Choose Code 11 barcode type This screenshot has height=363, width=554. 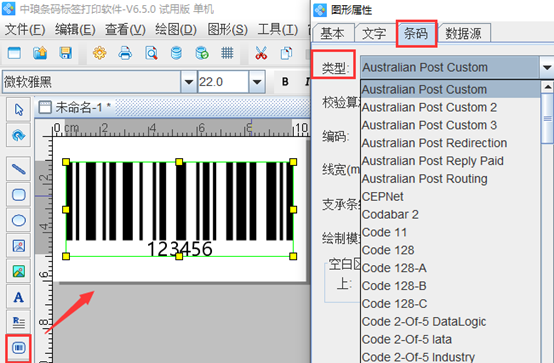450,232
